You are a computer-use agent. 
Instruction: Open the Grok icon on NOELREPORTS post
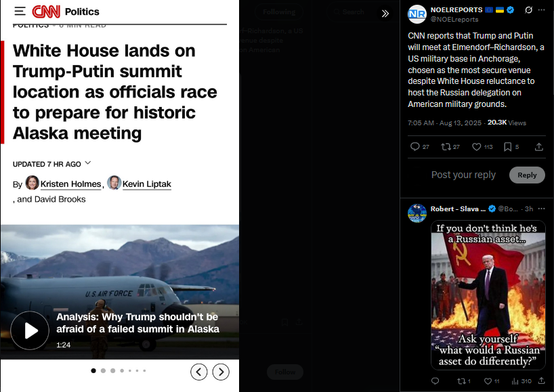click(x=528, y=10)
